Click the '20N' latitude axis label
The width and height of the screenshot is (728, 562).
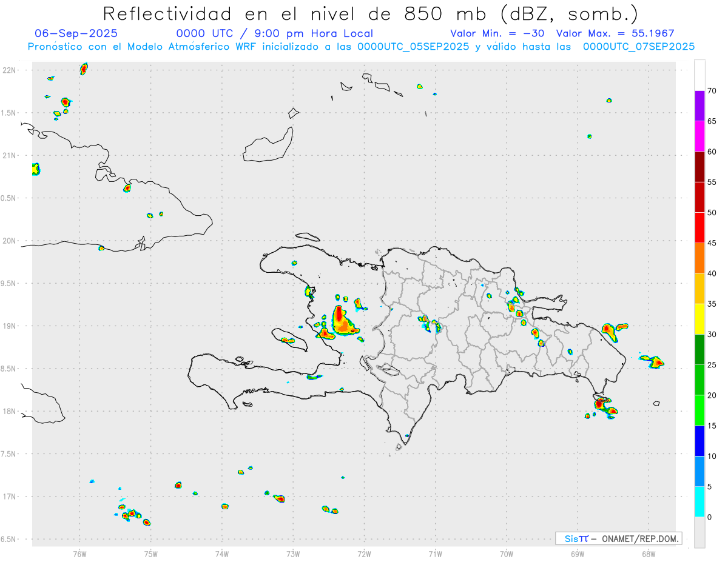coord(10,241)
